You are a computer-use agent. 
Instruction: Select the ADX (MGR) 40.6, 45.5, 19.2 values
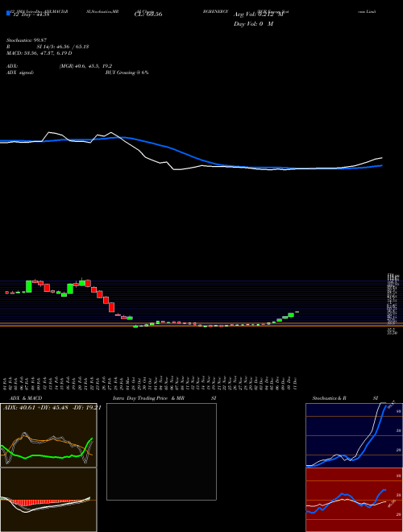(x=85, y=66)
